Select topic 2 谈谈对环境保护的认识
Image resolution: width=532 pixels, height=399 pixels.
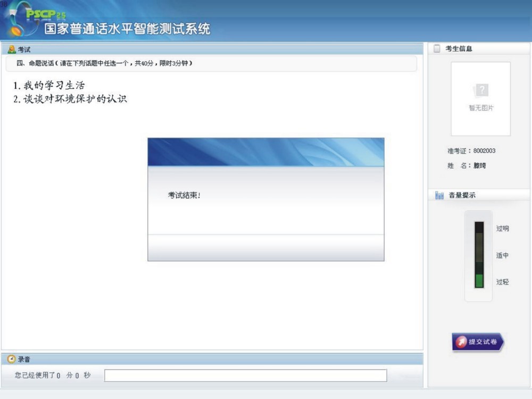pos(70,99)
